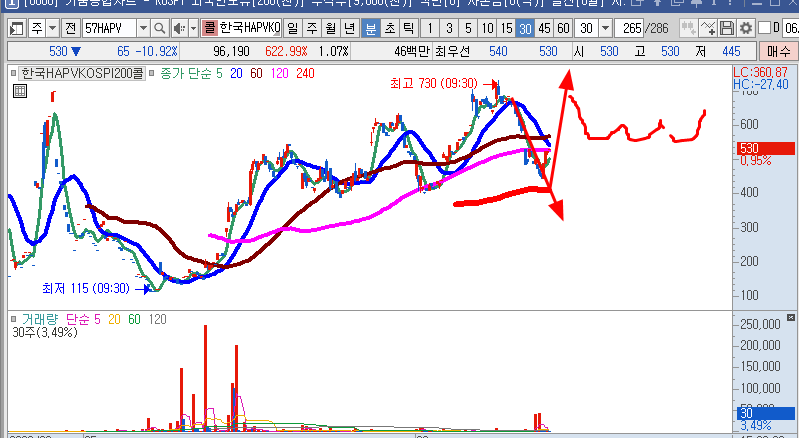Viewport: 799px width, 438px height.
Task: Toggle the left side panel icon
Action: point(17,28)
